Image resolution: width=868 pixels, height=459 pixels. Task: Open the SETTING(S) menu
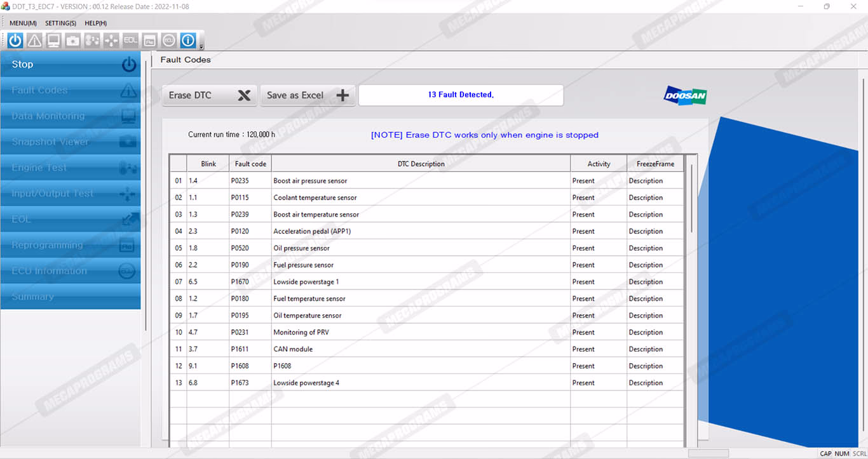60,23
